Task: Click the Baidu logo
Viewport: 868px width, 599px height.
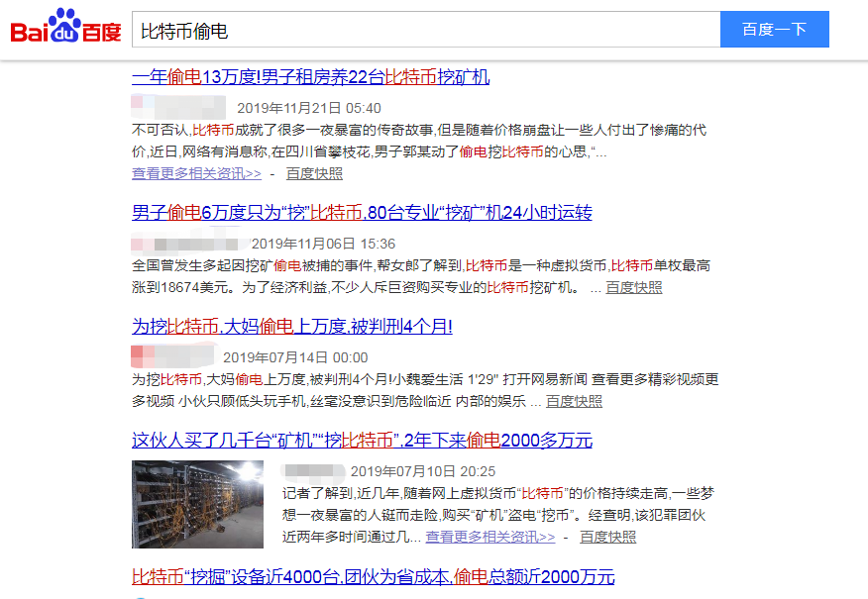Action: tap(65, 30)
